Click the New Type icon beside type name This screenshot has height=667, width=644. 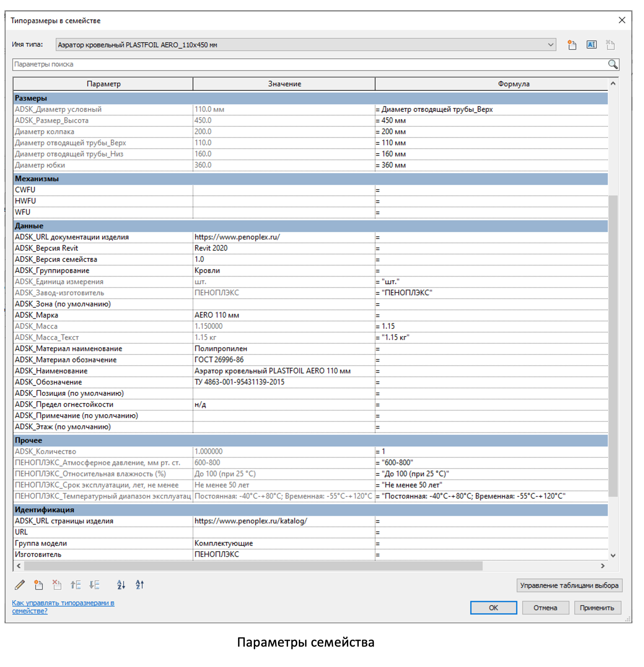(x=572, y=44)
